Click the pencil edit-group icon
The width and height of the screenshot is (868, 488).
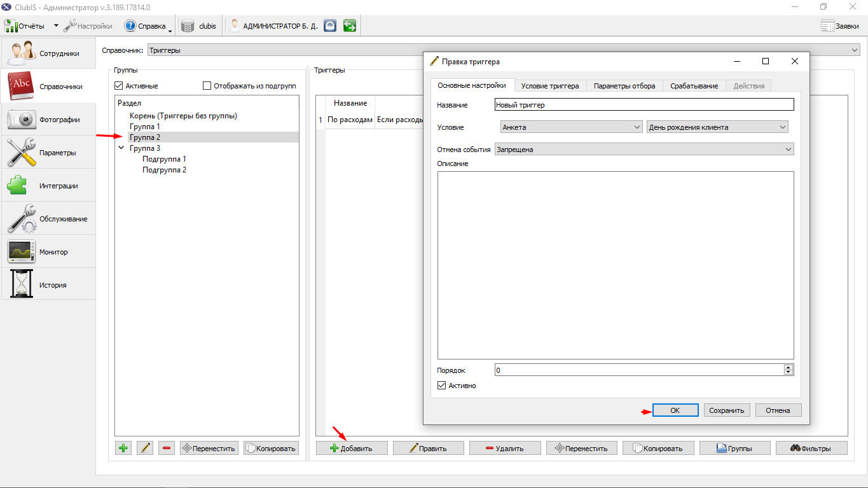pos(145,448)
